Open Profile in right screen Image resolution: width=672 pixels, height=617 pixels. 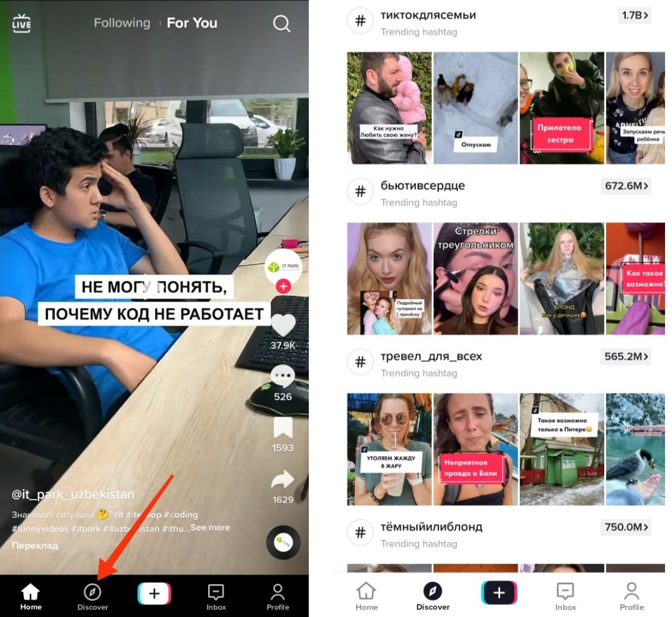[632, 596]
